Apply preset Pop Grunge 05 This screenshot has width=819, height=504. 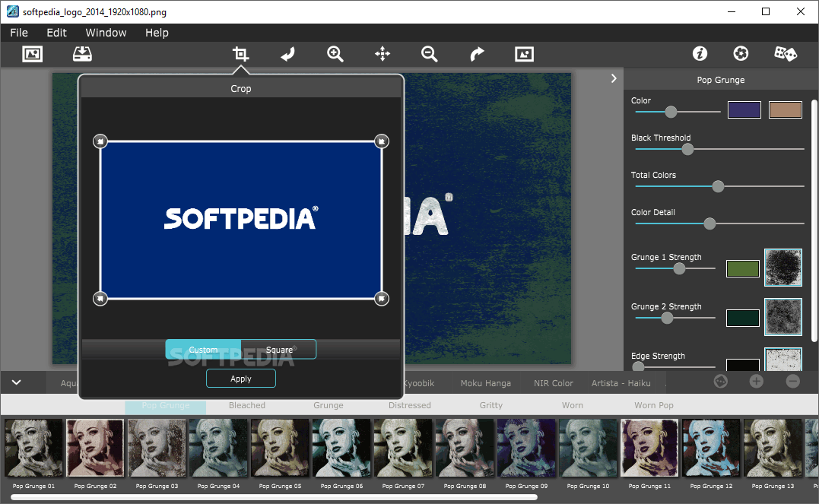click(x=280, y=448)
